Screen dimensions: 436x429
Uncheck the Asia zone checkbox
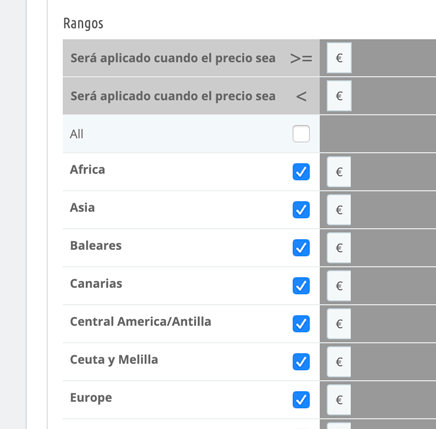[x=301, y=210]
